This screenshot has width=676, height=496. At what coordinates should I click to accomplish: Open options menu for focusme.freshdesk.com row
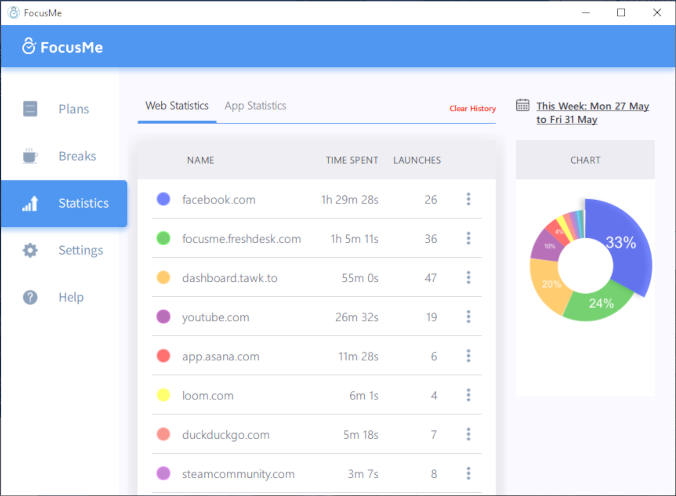[468, 239]
